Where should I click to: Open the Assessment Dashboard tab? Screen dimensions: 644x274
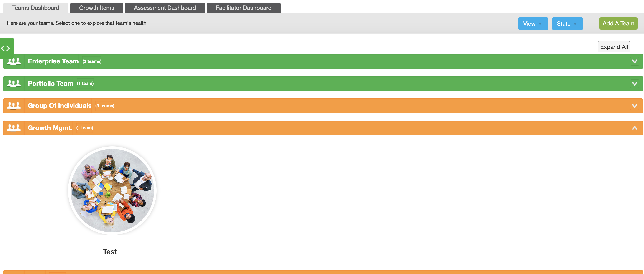pyautogui.click(x=165, y=8)
